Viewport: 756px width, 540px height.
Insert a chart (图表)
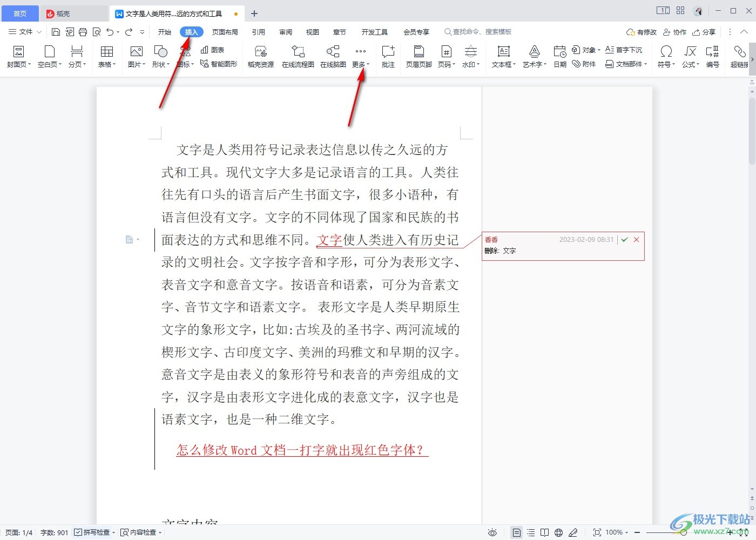pyautogui.click(x=213, y=50)
